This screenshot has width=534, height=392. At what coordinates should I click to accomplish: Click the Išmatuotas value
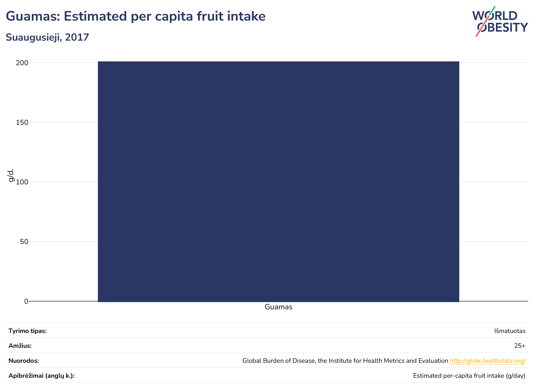coord(510,331)
